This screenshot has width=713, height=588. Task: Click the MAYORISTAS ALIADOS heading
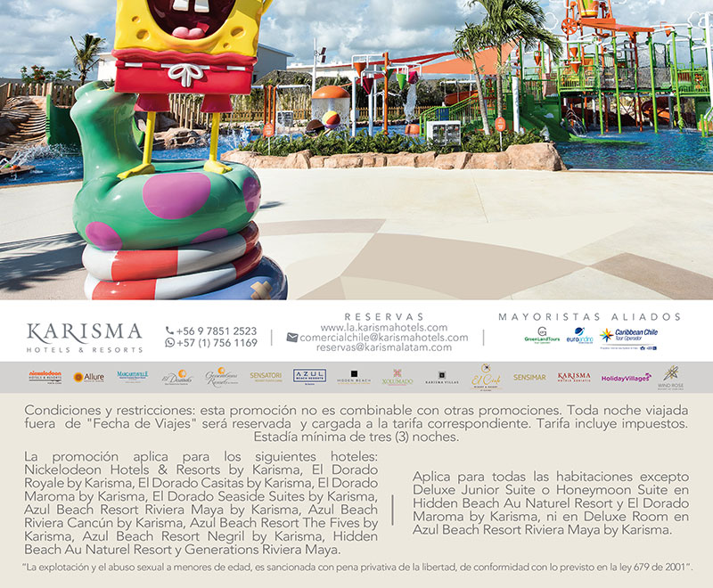pos(590,317)
